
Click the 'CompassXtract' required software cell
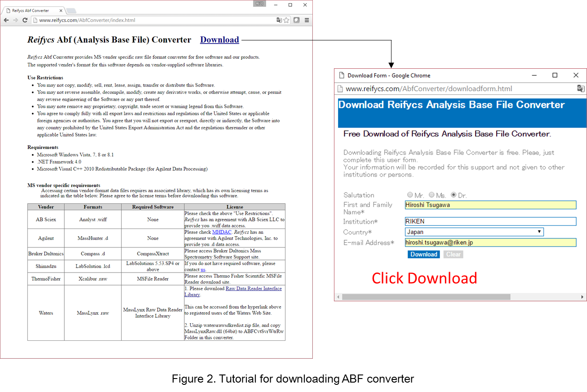pyautogui.click(x=152, y=254)
